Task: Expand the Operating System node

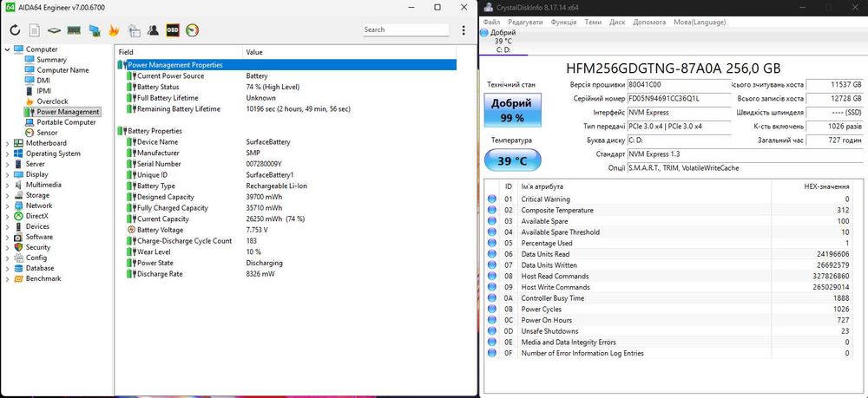Action: pos(7,153)
